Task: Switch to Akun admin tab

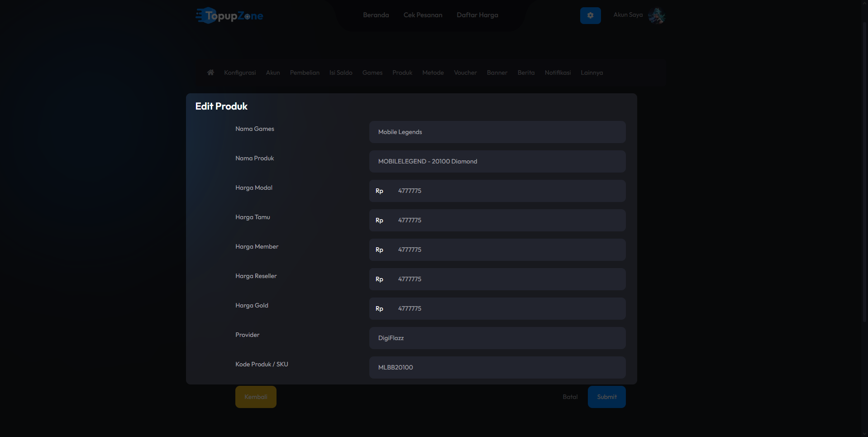Action: (273, 72)
